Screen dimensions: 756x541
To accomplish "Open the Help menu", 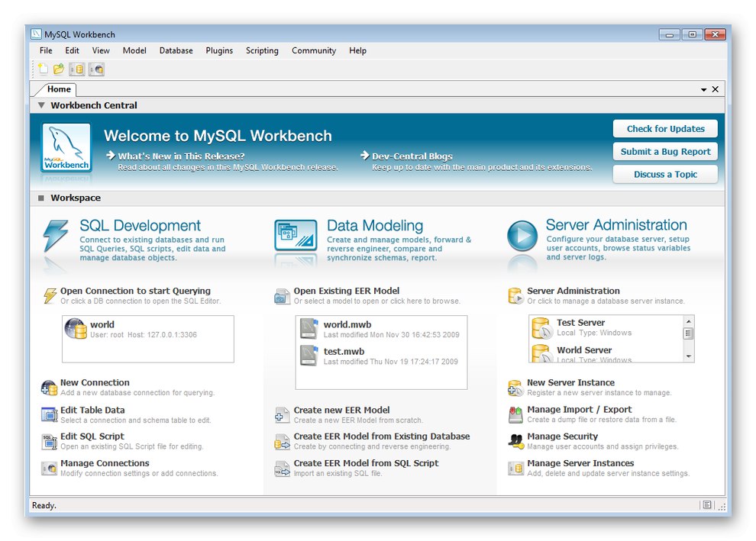I will [357, 50].
